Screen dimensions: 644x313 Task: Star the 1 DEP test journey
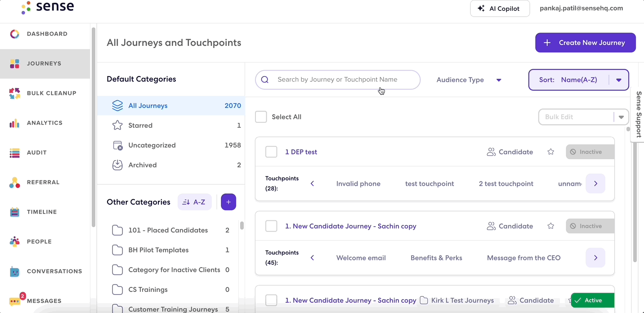[550, 152]
